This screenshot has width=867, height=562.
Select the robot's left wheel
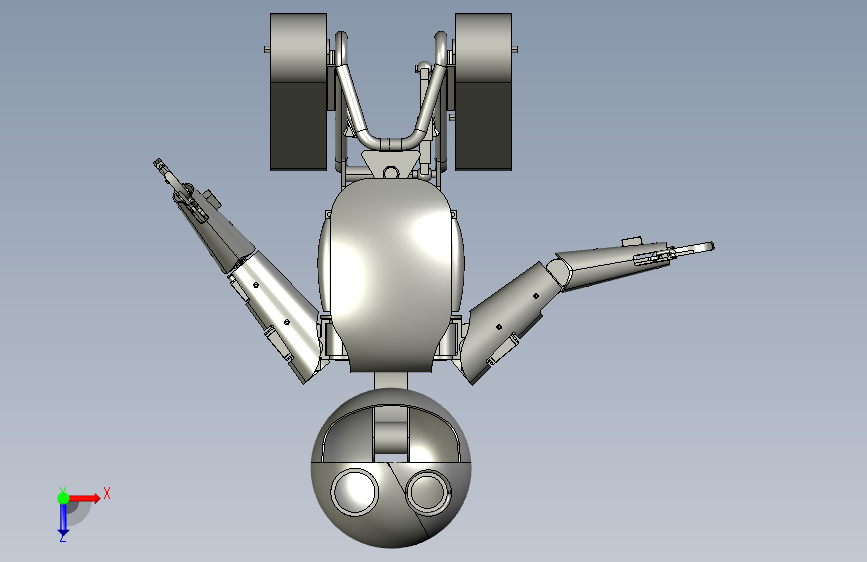[x=298, y=92]
